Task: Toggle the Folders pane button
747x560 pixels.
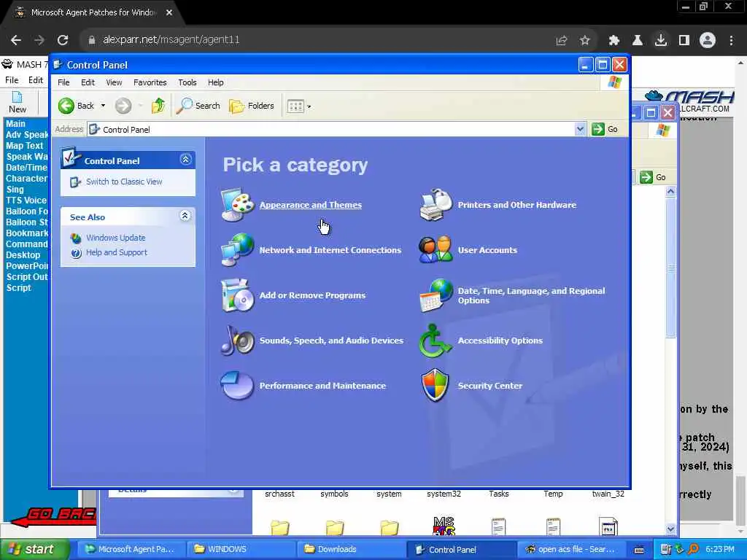Action: (252, 106)
